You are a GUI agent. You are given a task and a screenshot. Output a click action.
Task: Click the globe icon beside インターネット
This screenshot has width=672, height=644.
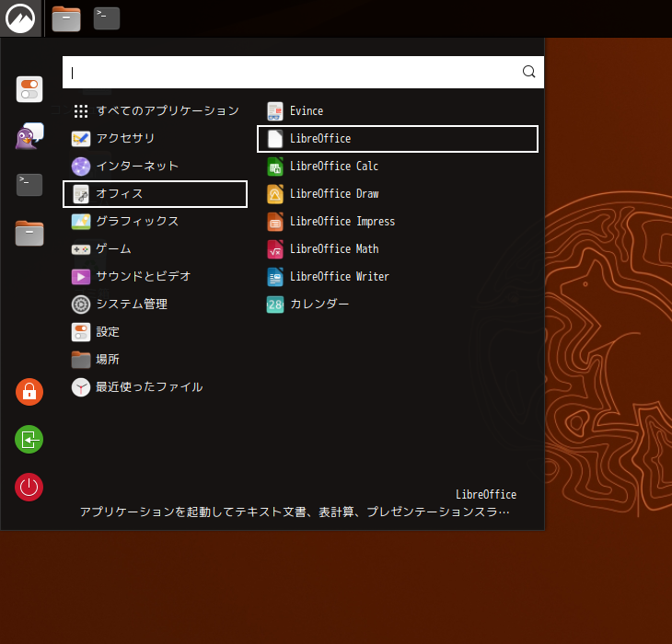point(81,167)
